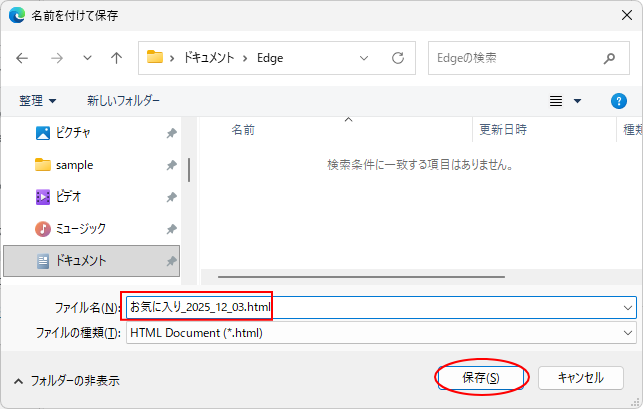Open view options dropdown arrow
The height and width of the screenshot is (409, 643).
click(577, 101)
